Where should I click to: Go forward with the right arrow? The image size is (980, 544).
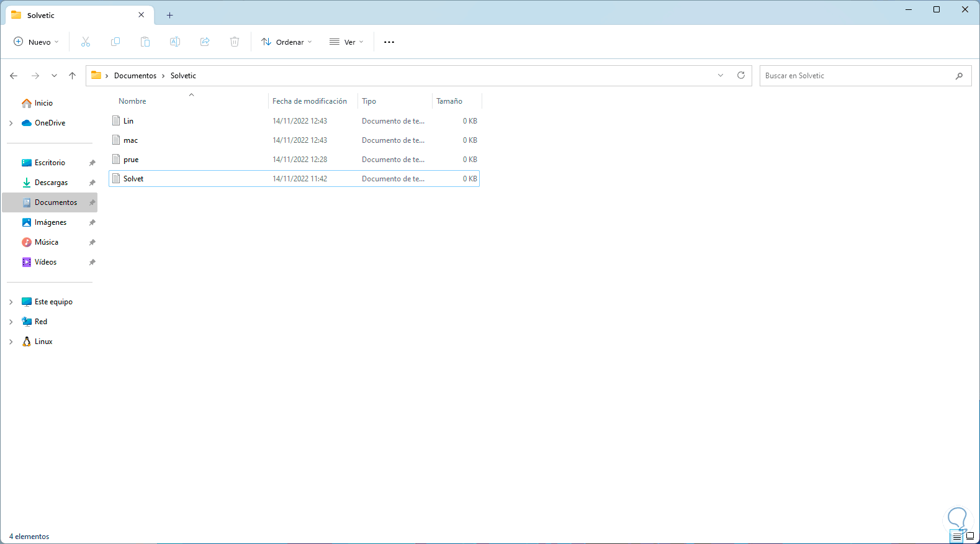(x=35, y=76)
